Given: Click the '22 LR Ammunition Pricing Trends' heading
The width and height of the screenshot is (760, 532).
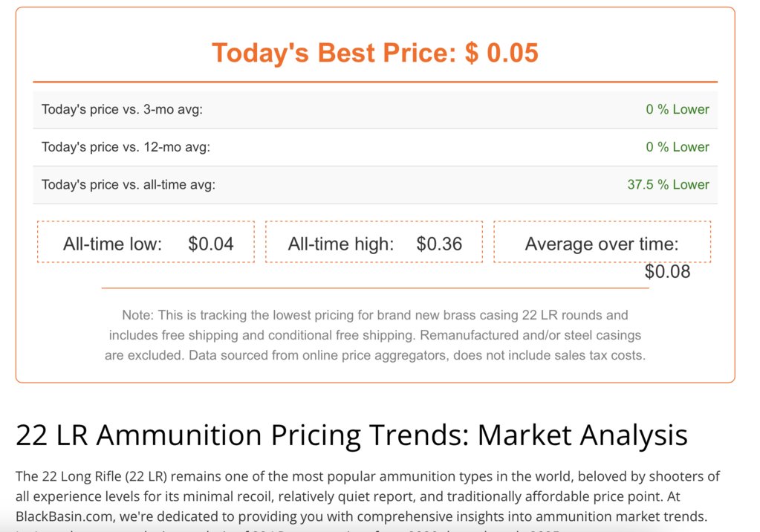Looking at the screenshot, I should point(351,435).
